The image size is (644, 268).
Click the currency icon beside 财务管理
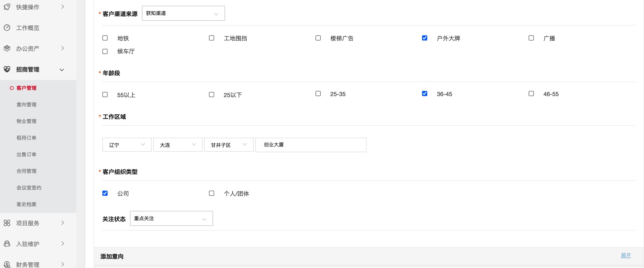[x=7, y=264]
